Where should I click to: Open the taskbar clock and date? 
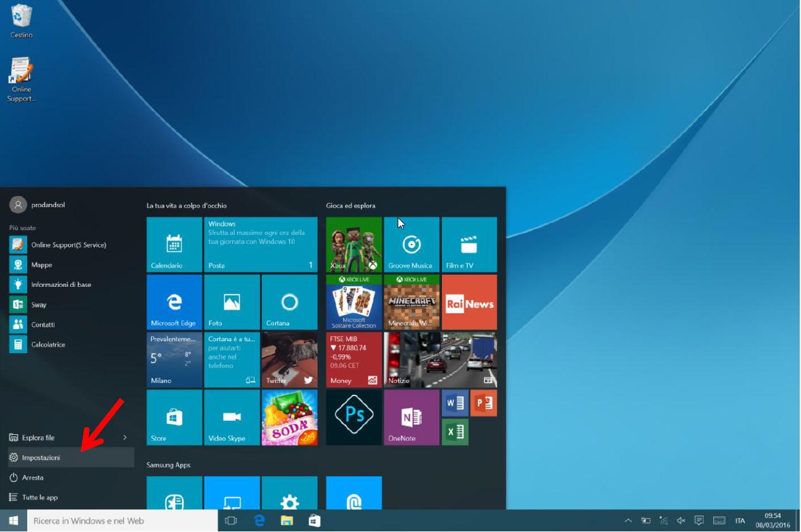pyautogui.click(x=773, y=521)
